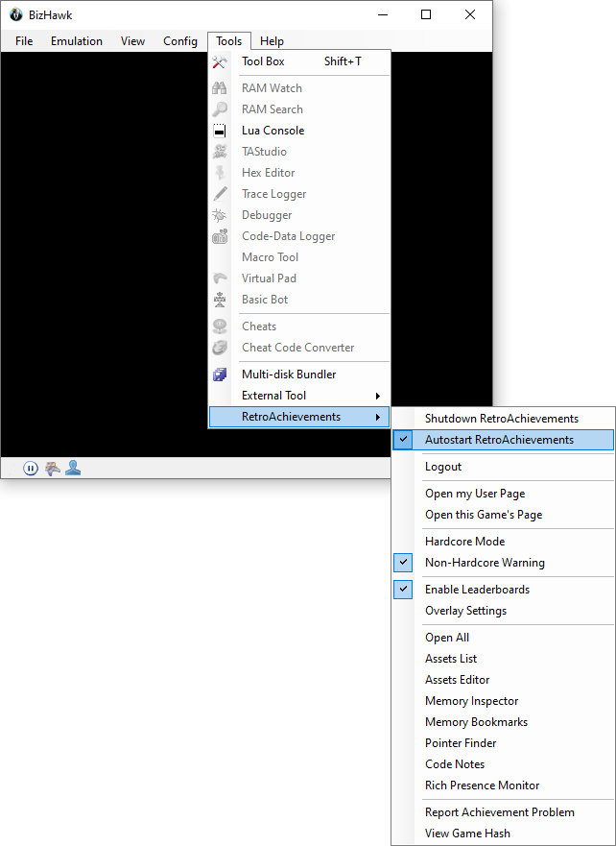Select Hardcore Mode menu entry
This screenshot has height=846, width=616.
pos(464,542)
